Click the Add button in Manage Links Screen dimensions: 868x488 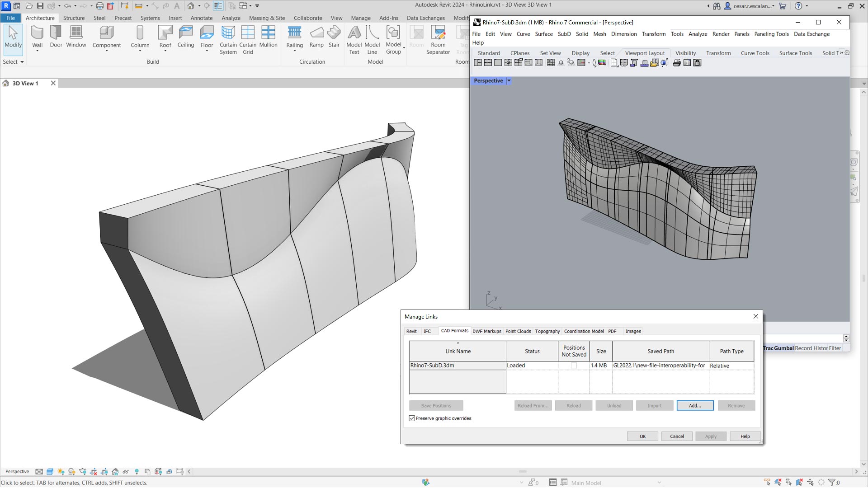[x=695, y=405]
